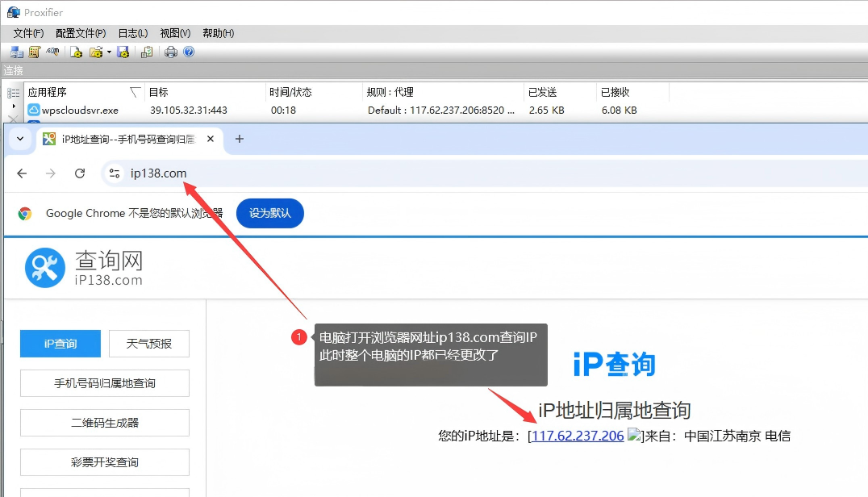This screenshot has width=868, height=497.
Task: Open 彩票开奖查询
Action: tap(105, 462)
